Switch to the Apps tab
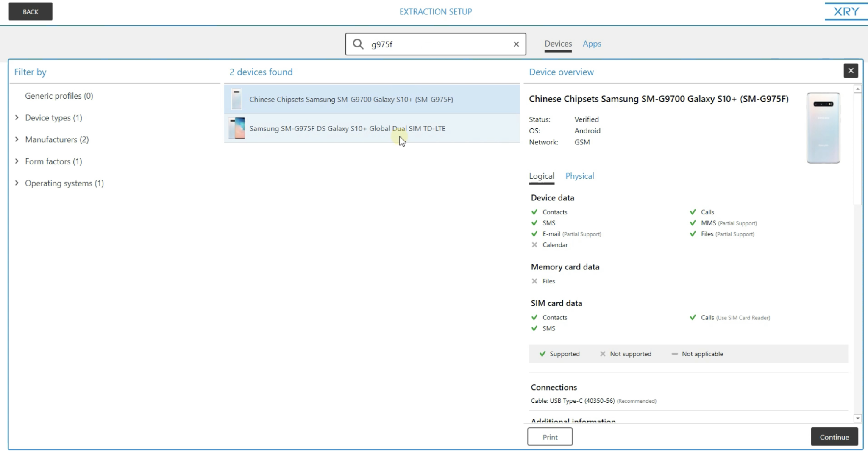Screen dimensions: 868x455 pos(592,44)
